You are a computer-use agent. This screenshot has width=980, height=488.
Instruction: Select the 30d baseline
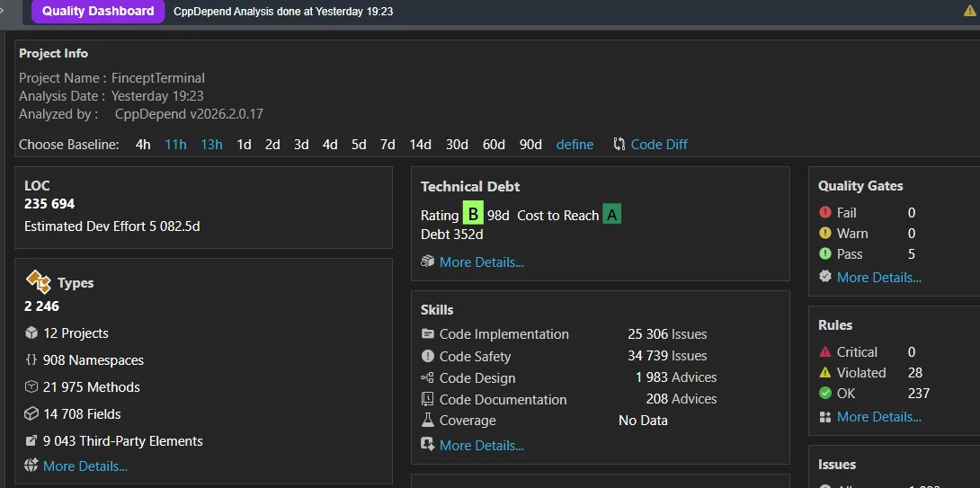pyautogui.click(x=457, y=145)
